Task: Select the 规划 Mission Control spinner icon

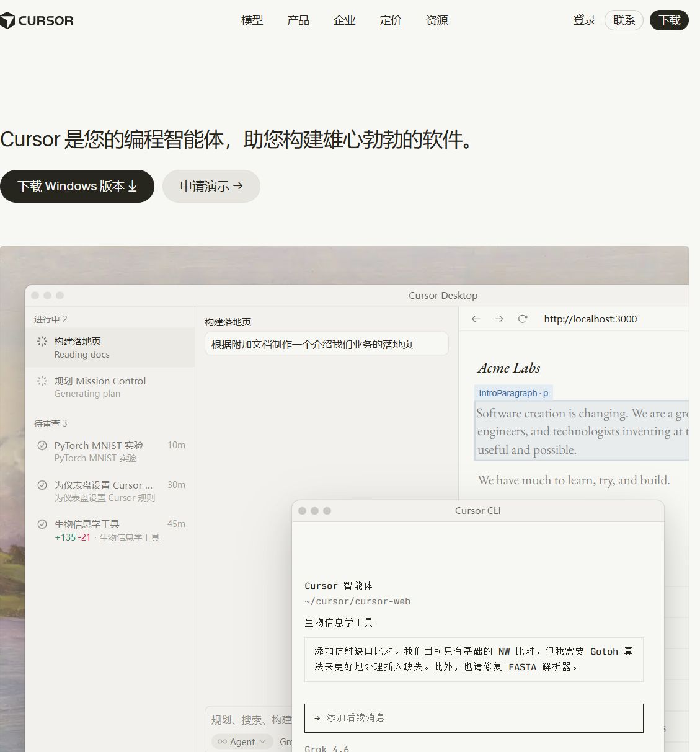Action: pos(42,381)
